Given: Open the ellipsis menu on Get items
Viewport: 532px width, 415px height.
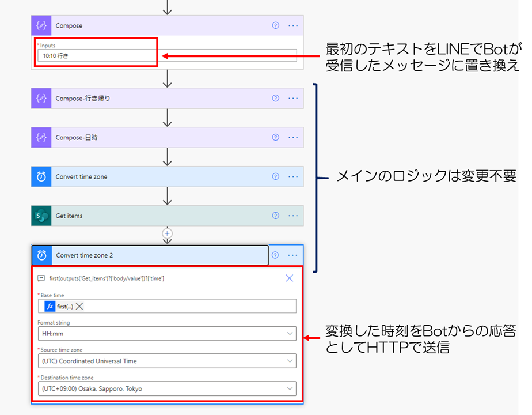Looking at the screenshot, I should pyautogui.click(x=292, y=216).
